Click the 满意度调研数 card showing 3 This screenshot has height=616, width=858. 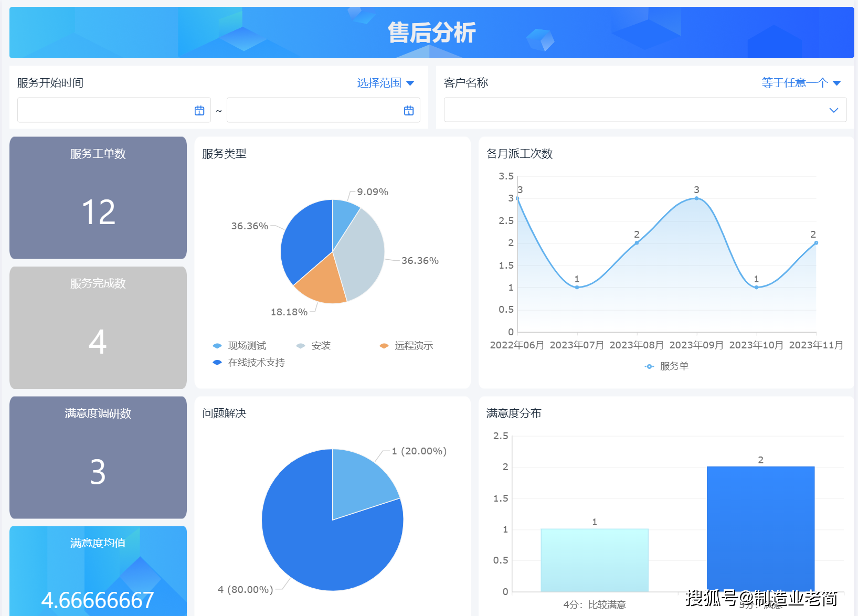[x=98, y=458]
